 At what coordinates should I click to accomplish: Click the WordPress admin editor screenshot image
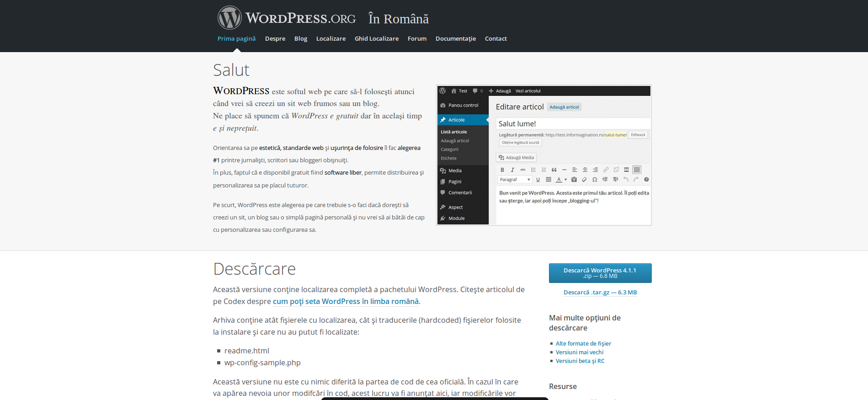tap(544, 155)
